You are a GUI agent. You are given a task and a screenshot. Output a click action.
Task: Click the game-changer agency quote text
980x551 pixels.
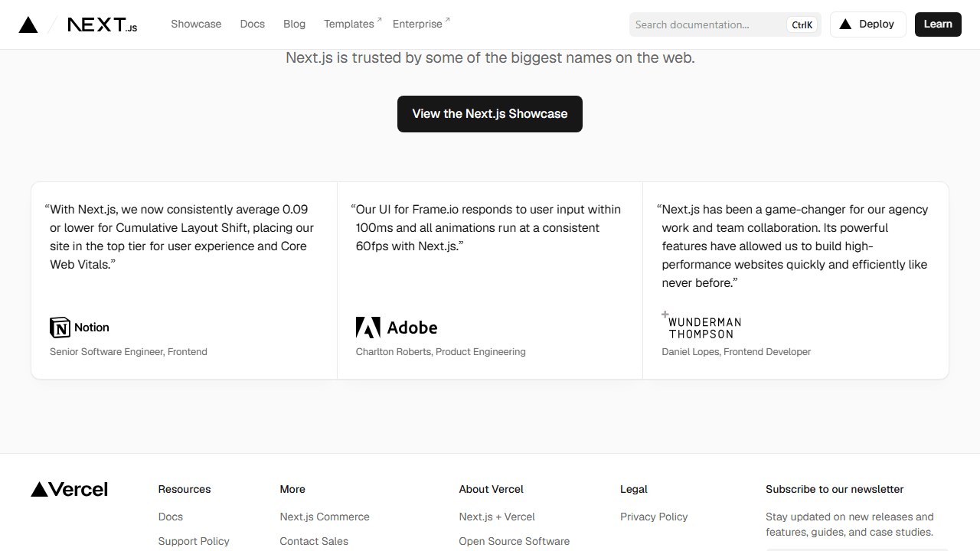tap(792, 246)
